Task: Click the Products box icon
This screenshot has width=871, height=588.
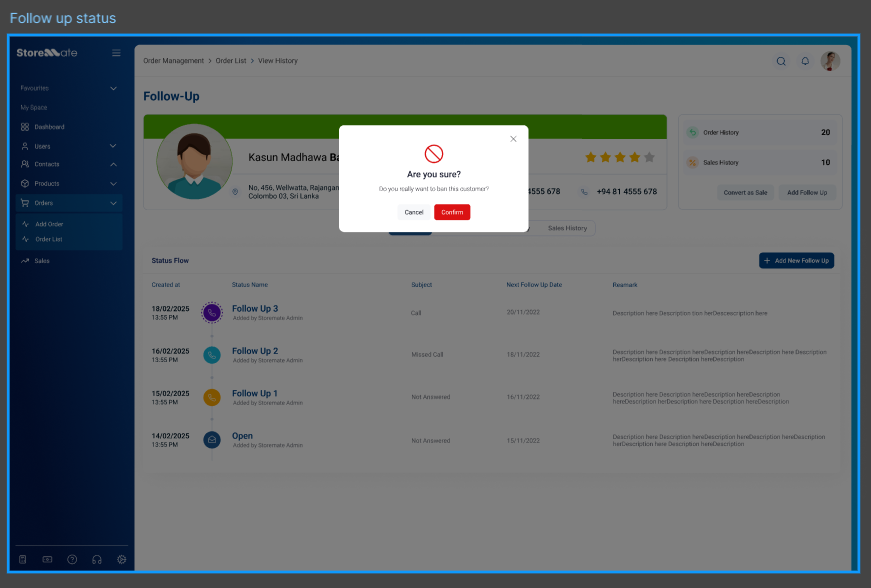Action: [25, 183]
